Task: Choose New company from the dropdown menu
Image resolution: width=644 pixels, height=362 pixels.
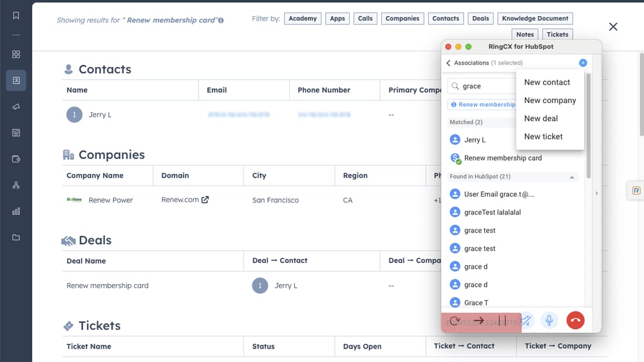Action: (x=550, y=100)
